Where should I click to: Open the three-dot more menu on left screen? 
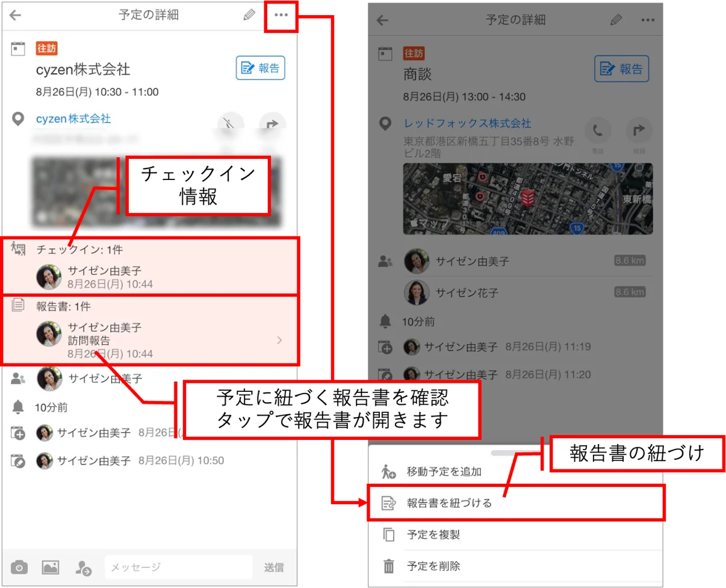click(x=281, y=16)
